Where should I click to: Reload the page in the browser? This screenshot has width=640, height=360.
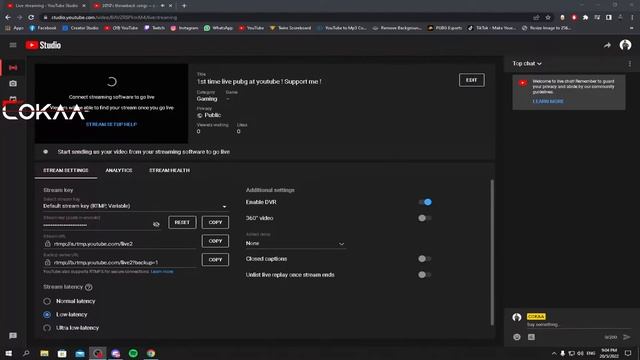(x=31, y=18)
